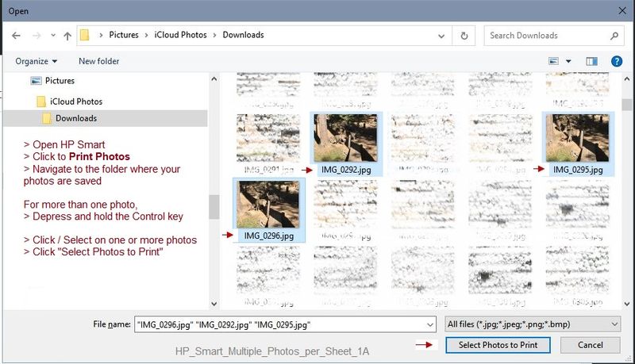This screenshot has width=635, height=364.
Task: Select Downloads in the address breadcrumb
Action: 243,35
